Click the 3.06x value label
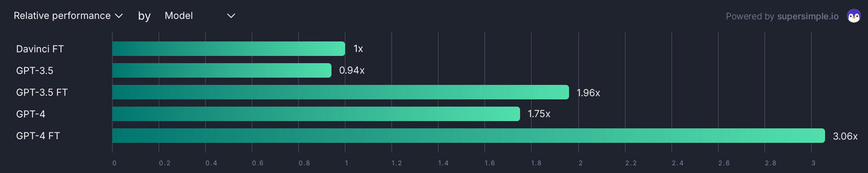 (x=845, y=136)
